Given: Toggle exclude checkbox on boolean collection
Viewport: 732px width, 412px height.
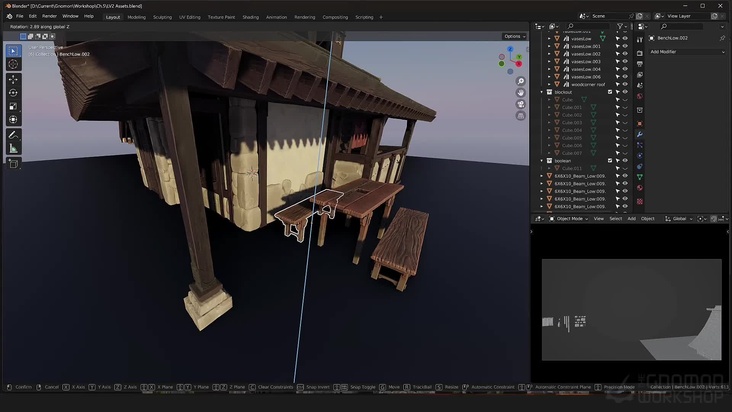Looking at the screenshot, I should pyautogui.click(x=610, y=161).
